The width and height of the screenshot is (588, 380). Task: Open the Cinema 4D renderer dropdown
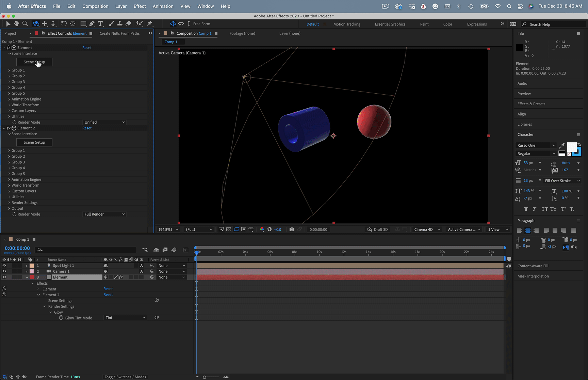pos(427,229)
